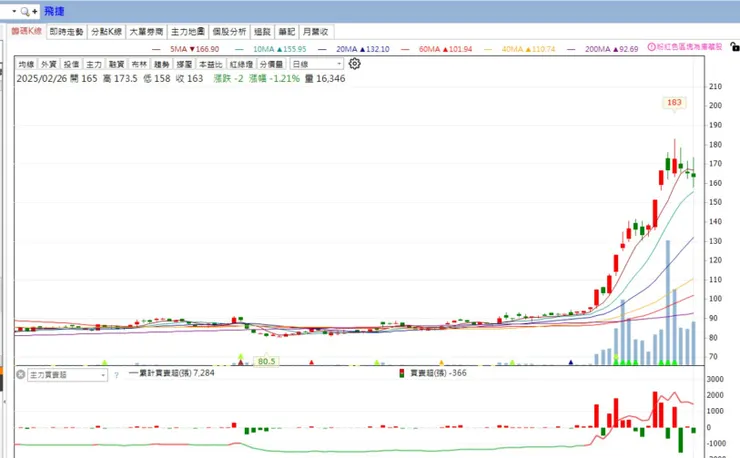Click the 40MA 110.74 legend entry
Image resolution: width=740 pixels, height=458 pixels.
529,49
